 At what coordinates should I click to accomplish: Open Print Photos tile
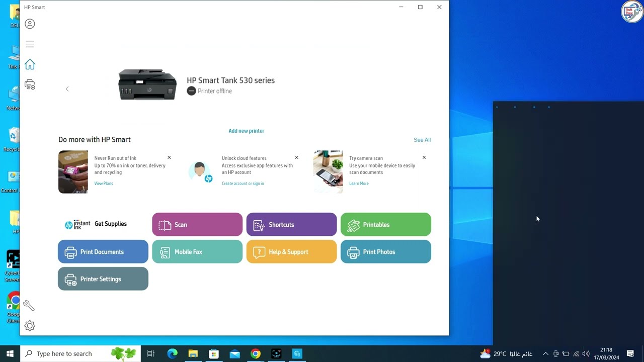tap(386, 251)
